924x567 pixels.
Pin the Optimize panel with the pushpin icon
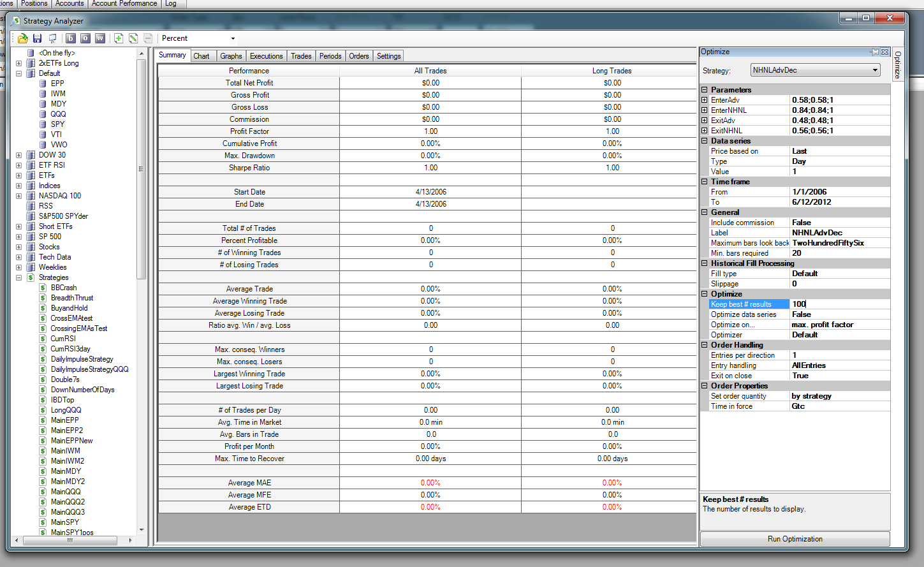click(875, 52)
